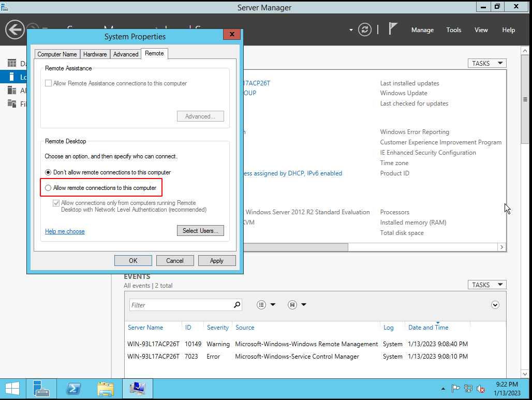Screen dimensions: 532x400
Task: Click the network icon in the system tray
Action: coord(468,389)
